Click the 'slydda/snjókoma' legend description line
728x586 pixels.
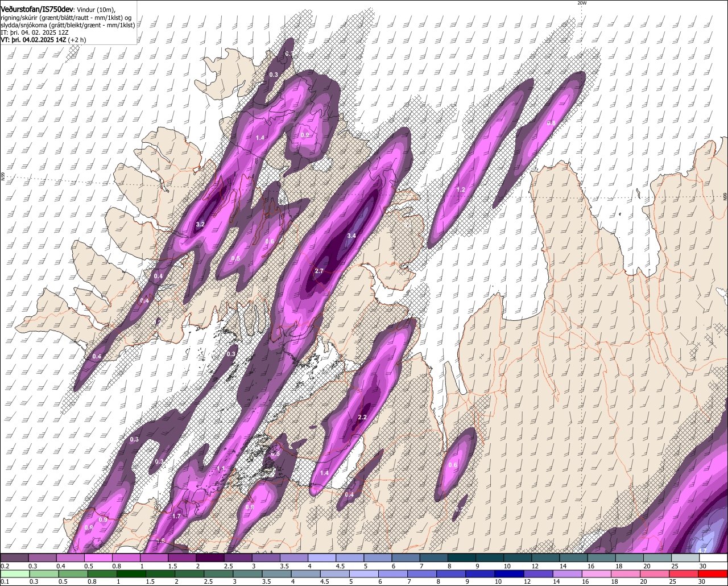point(68,25)
